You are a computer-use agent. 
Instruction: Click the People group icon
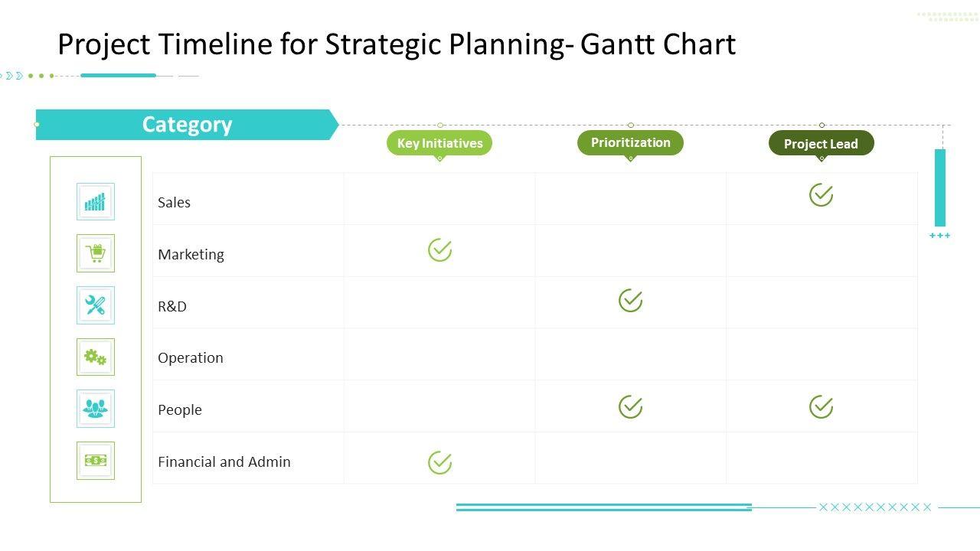pos(96,409)
